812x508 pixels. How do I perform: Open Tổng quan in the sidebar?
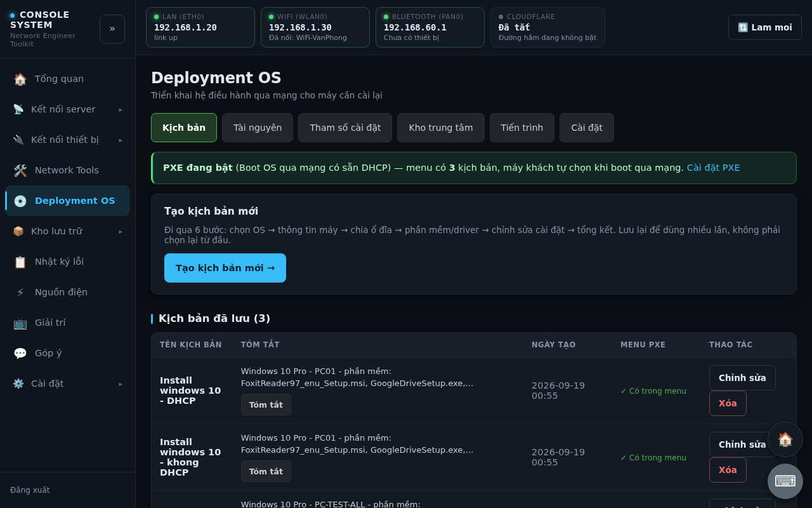[x=68, y=79]
